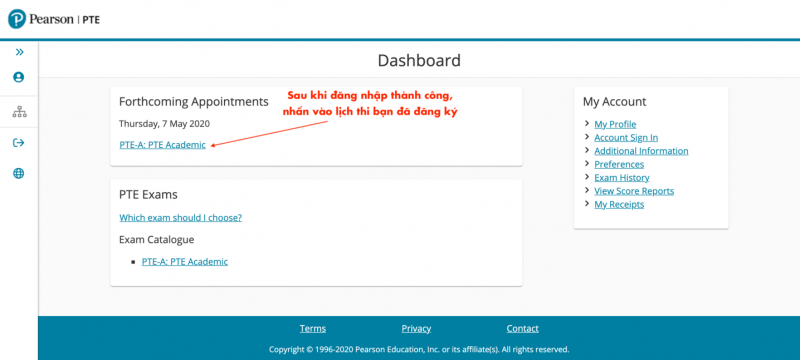Open Which exam should I choose link
This screenshot has height=360, width=800.
[x=181, y=218]
